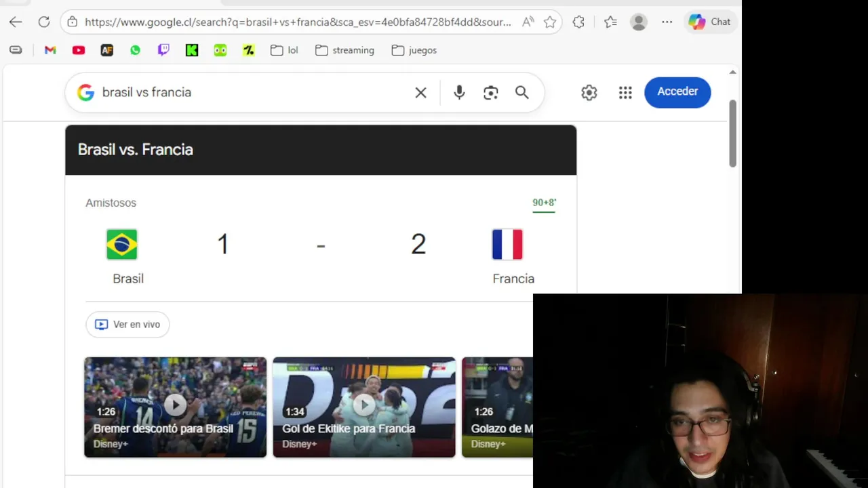Click the Brasil flag icon
Image resolution: width=868 pixels, height=488 pixels.
coord(122,245)
